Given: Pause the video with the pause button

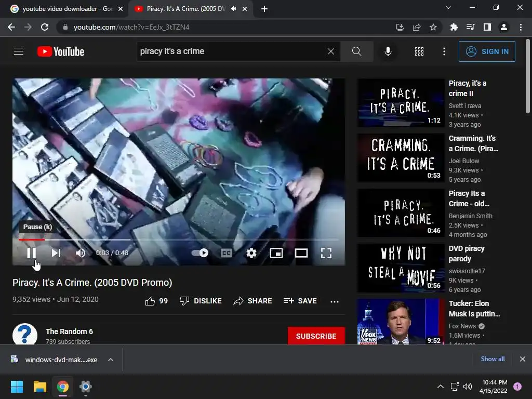Looking at the screenshot, I should pyautogui.click(x=31, y=253).
